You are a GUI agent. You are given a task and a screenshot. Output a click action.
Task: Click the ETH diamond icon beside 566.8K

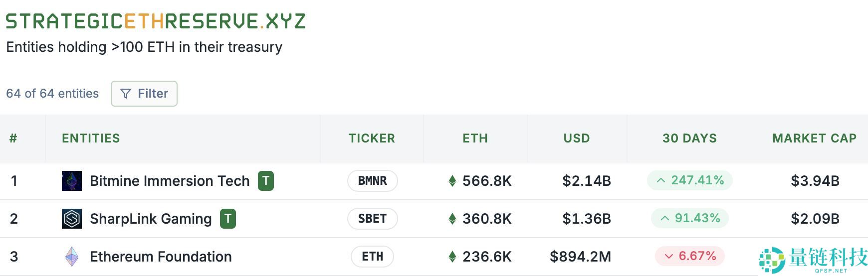pos(452,181)
